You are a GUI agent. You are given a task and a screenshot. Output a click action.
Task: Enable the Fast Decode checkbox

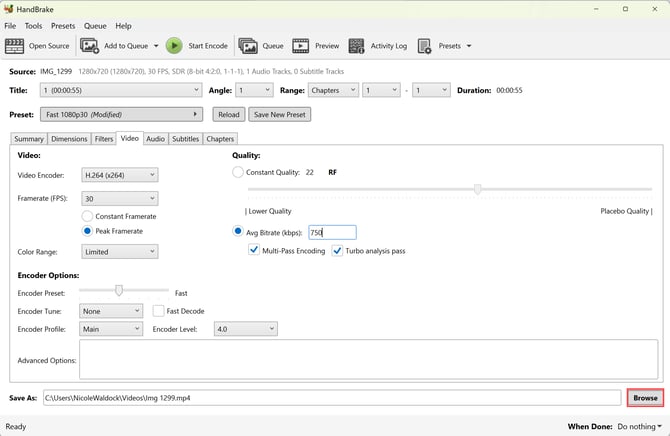click(x=158, y=311)
